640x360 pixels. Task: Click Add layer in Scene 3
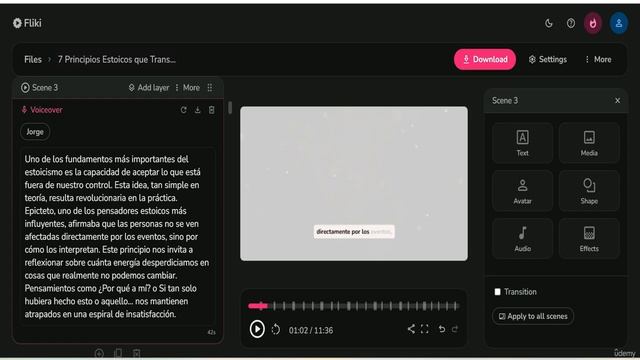coord(149,88)
